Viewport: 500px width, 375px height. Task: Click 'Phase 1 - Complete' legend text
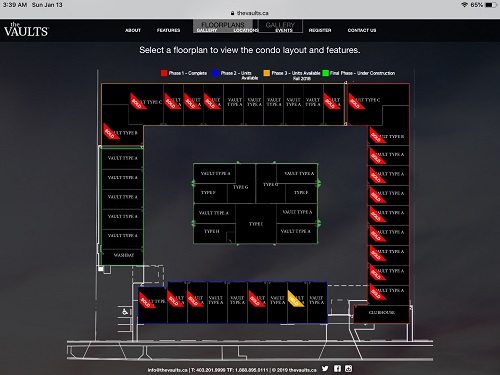pos(188,73)
